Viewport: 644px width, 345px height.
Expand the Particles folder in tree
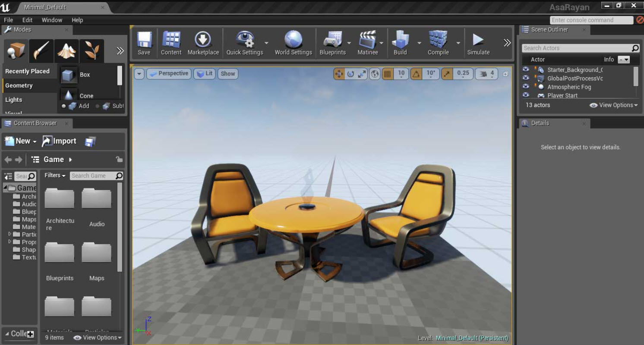[x=9, y=234]
